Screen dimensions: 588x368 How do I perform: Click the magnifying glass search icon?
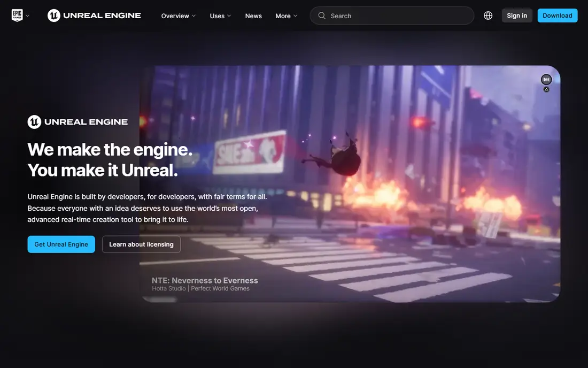[x=322, y=16]
